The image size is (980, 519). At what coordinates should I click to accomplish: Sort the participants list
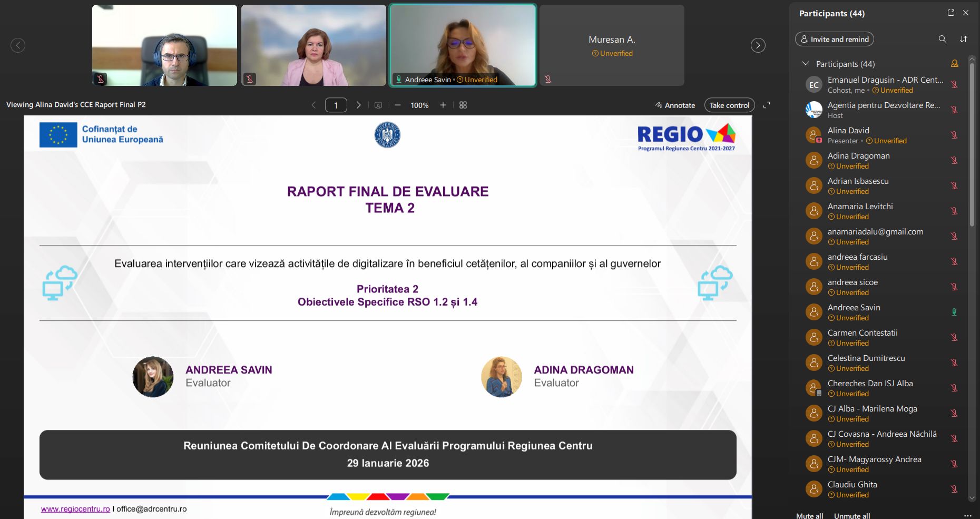tap(963, 39)
